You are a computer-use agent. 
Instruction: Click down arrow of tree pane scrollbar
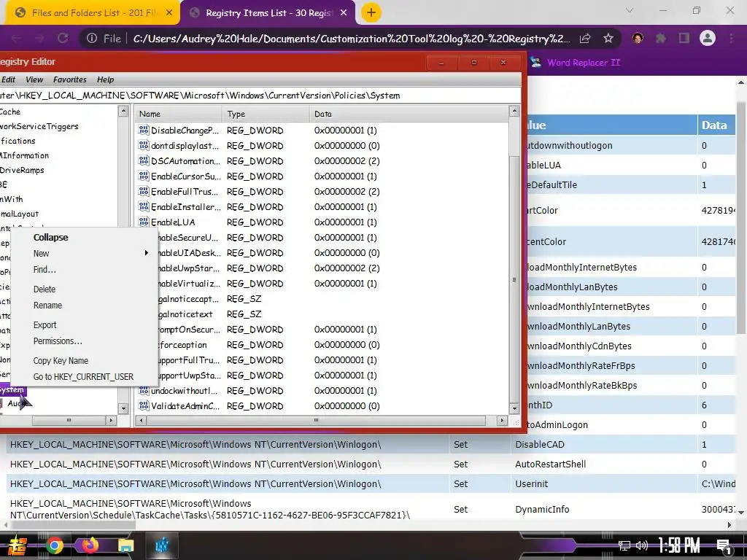tap(123, 408)
